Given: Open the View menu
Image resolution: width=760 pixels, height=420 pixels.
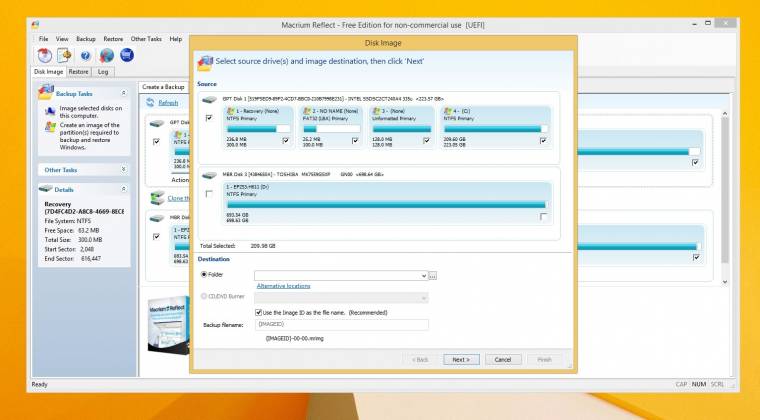Looking at the screenshot, I should click(x=62, y=39).
